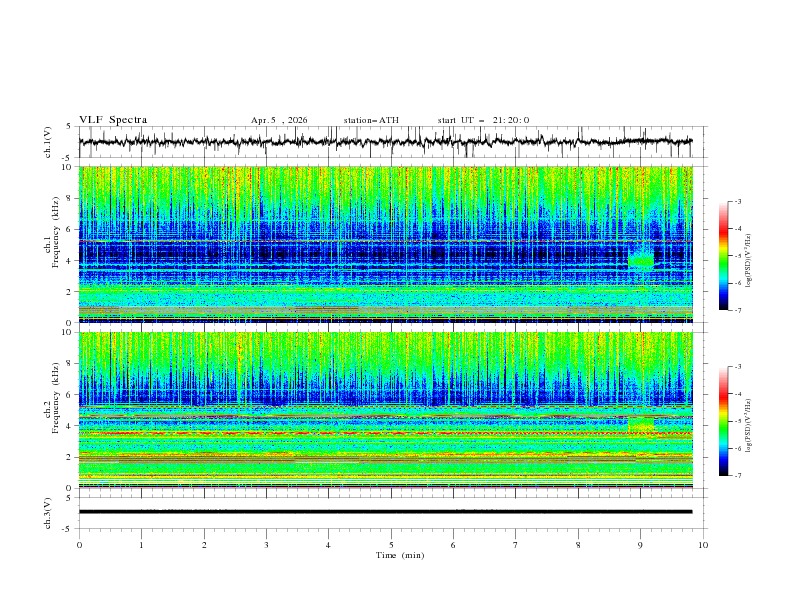Click the time axis tick label "2"
Screen dimensions: 792x612
204,545
